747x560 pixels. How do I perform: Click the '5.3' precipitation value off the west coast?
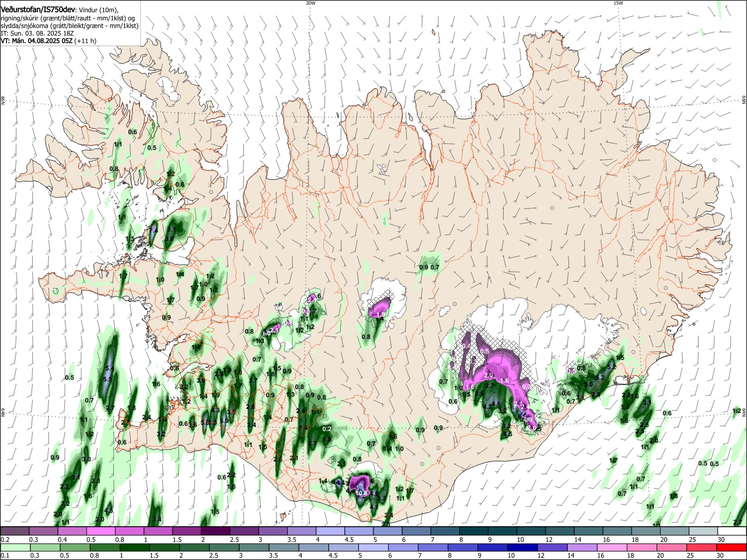[107, 379]
